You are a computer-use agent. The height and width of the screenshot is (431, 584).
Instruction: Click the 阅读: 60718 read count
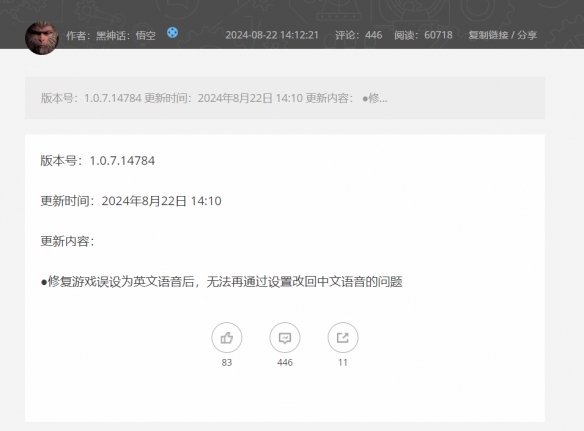[x=423, y=35]
